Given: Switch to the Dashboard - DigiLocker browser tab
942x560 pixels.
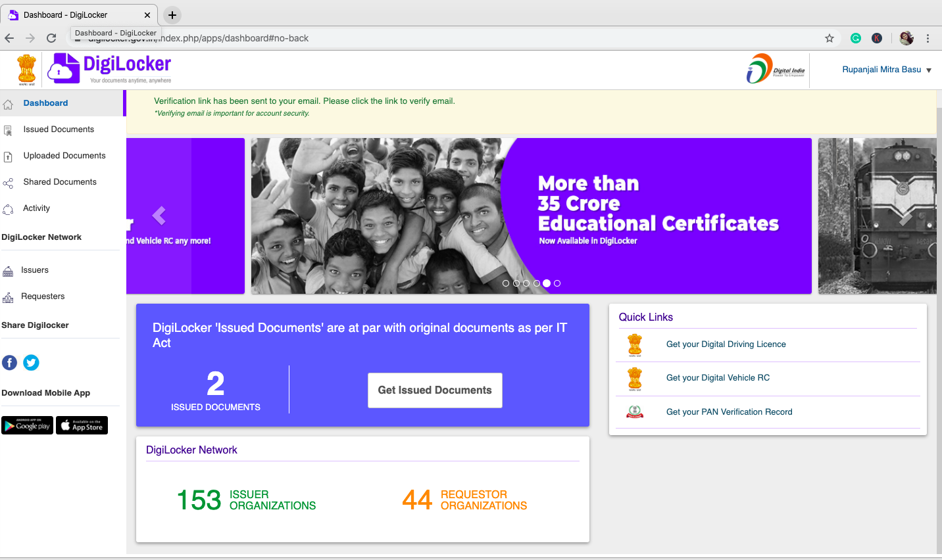Looking at the screenshot, I should (x=78, y=14).
